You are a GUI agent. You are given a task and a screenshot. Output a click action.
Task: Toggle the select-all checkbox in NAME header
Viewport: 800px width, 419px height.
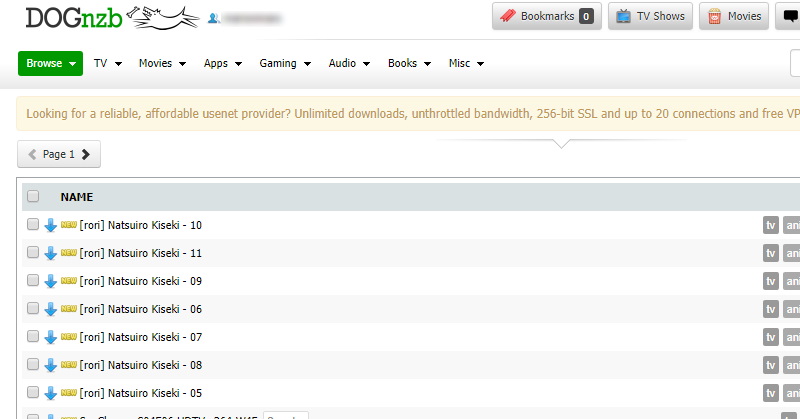(33, 197)
